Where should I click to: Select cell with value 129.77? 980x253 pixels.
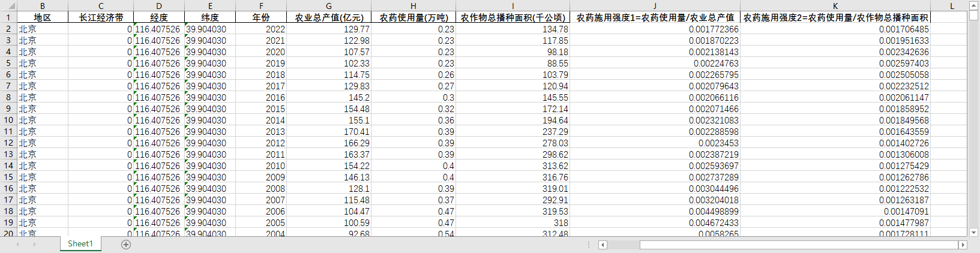coord(329,29)
